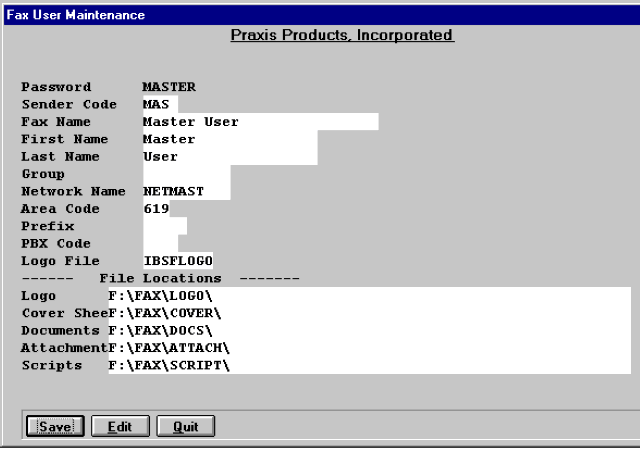Screen dimensions: 640x449
Task: Click the Scripts path F:\FAX\SCRIPT\
Action: click(x=369, y=365)
